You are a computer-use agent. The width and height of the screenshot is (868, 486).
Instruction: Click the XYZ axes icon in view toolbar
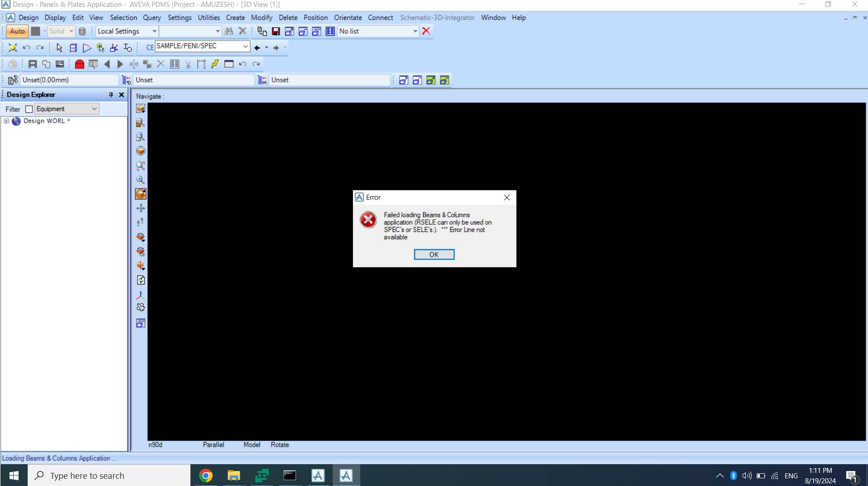click(x=141, y=295)
